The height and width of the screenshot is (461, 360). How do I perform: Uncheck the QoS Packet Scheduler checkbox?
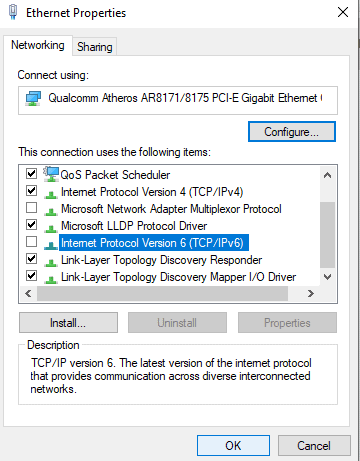click(x=32, y=173)
